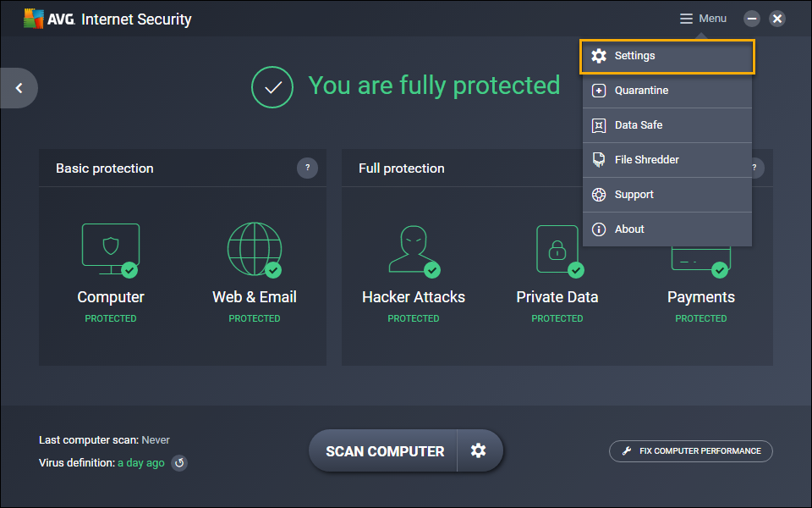This screenshot has width=812, height=508.
Task: Go back using the left chevron arrow
Action: click(19, 88)
